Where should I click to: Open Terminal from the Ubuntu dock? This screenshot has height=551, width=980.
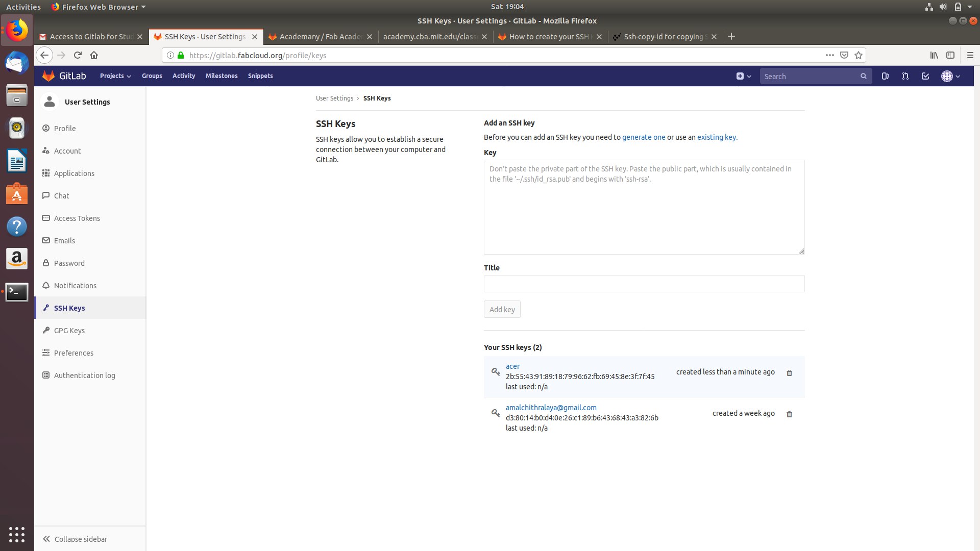pyautogui.click(x=17, y=292)
